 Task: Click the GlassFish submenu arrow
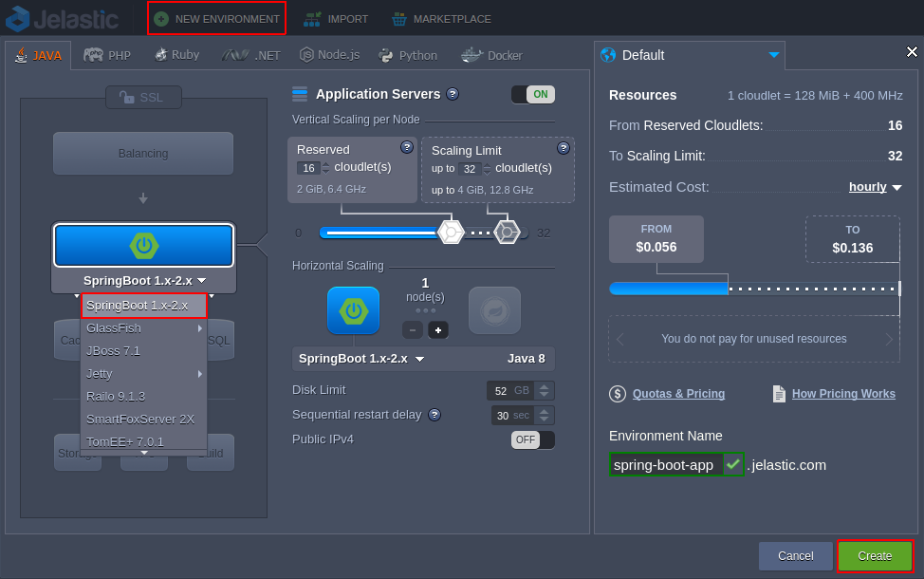click(x=200, y=328)
